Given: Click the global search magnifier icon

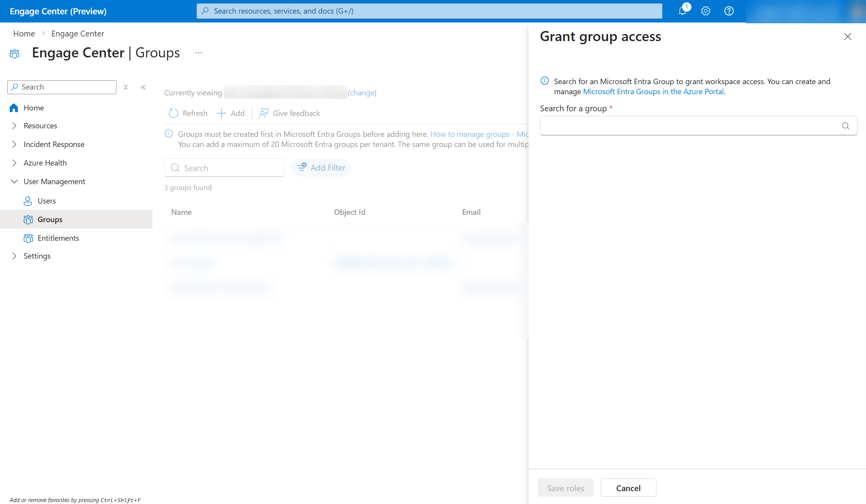Looking at the screenshot, I should coord(205,11).
